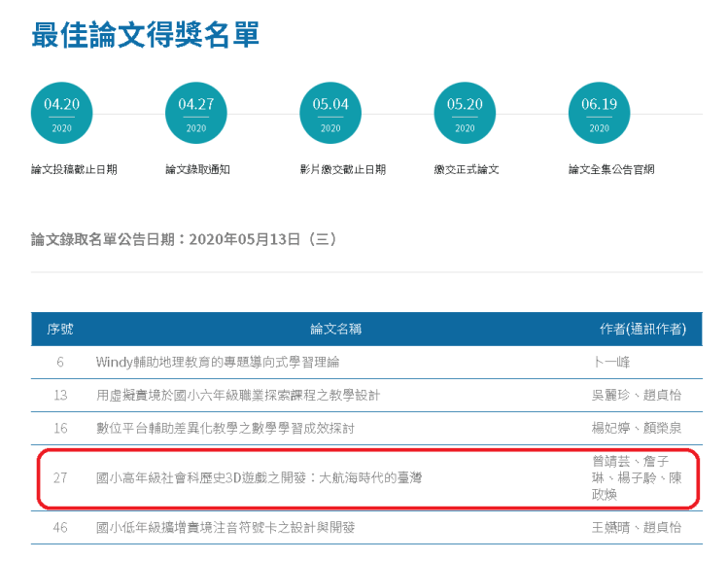
Task: Click the 論文名稱 column header
Action: (x=335, y=330)
